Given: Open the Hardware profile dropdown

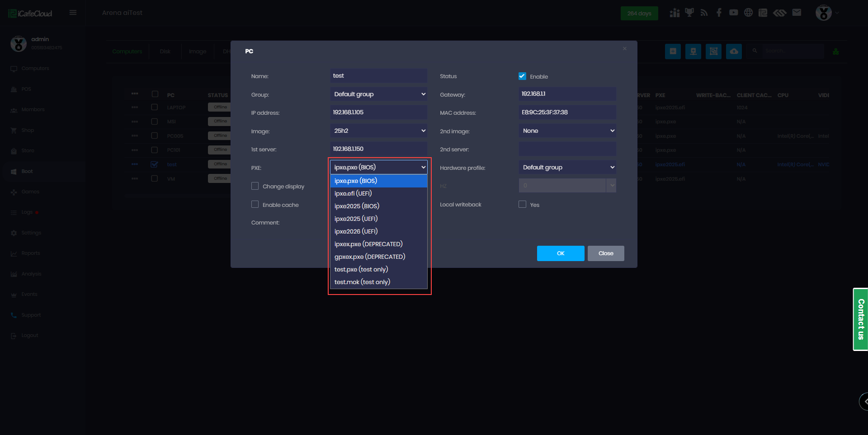Looking at the screenshot, I should click(567, 167).
